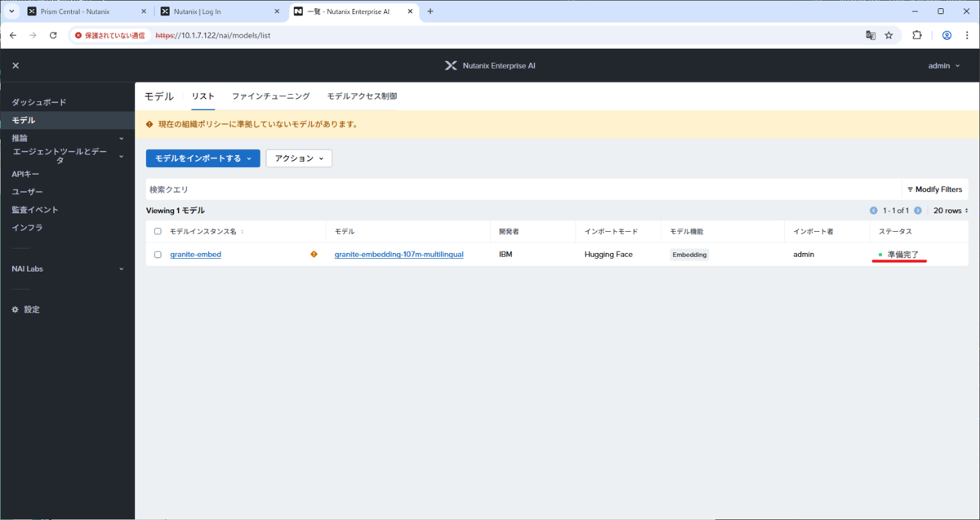Click the Nutanix Enterprise AI logo
This screenshot has height=520, width=980.
pos(490,65)
